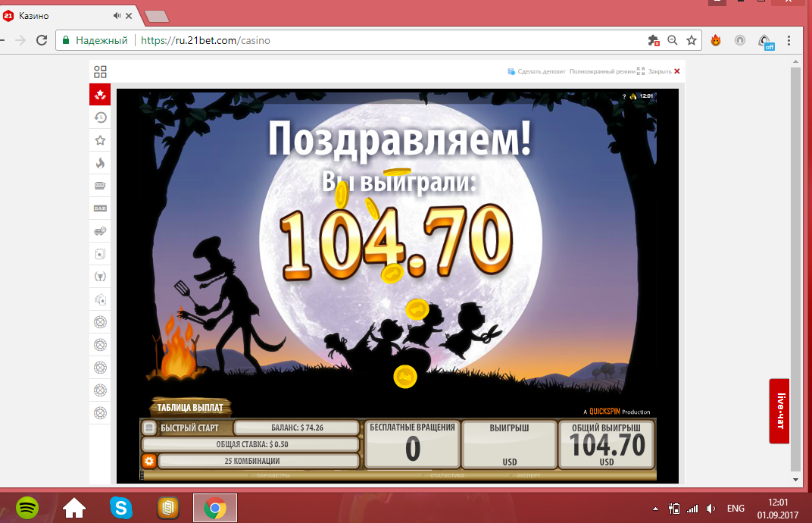This screenshot has height=523, width=812.
Task: Click the battery power icon in the system tray
Action: [673, 509]
